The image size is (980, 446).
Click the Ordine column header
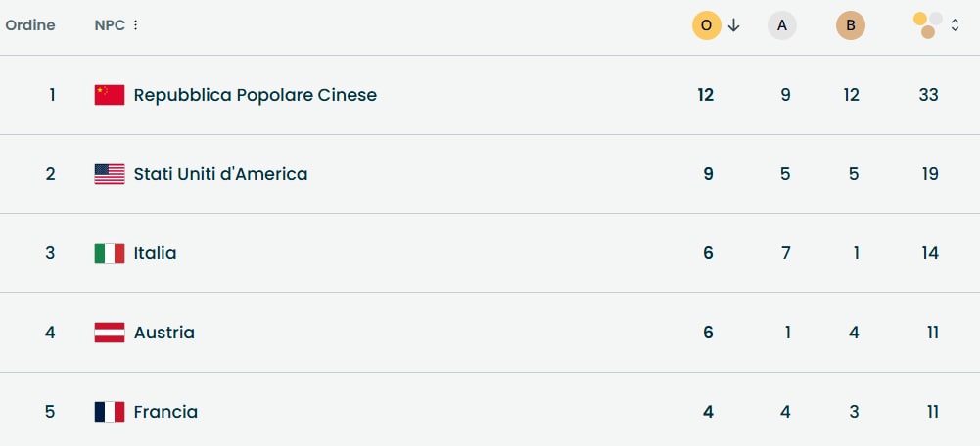click(30, 25)
